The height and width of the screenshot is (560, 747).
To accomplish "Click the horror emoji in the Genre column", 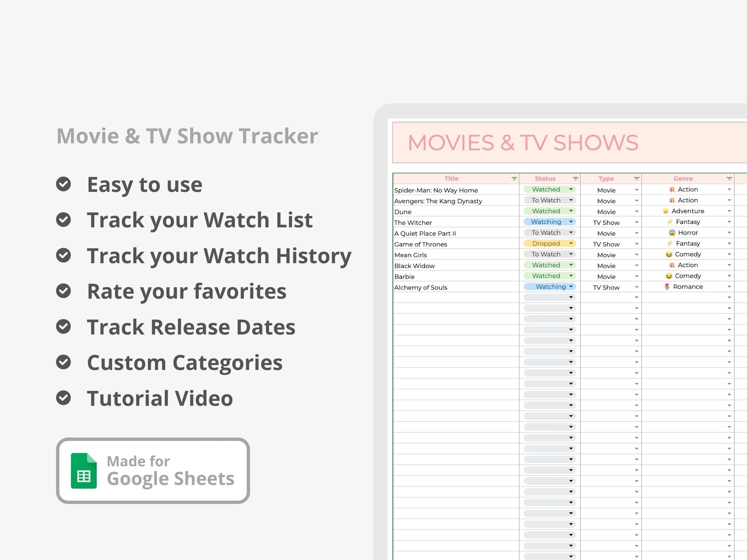I will [x=672, y=233].
